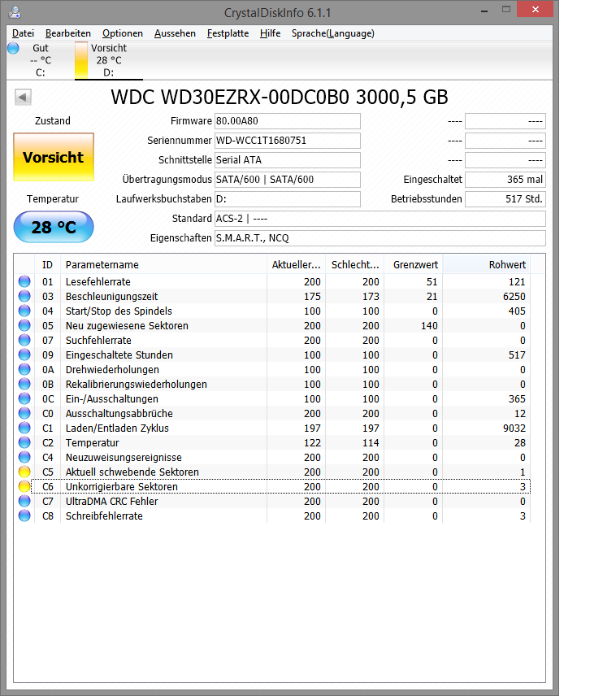Select the Unkorrigierbare Sektoren row text
This screenshot has width=616, height=696.
(122, 486)
